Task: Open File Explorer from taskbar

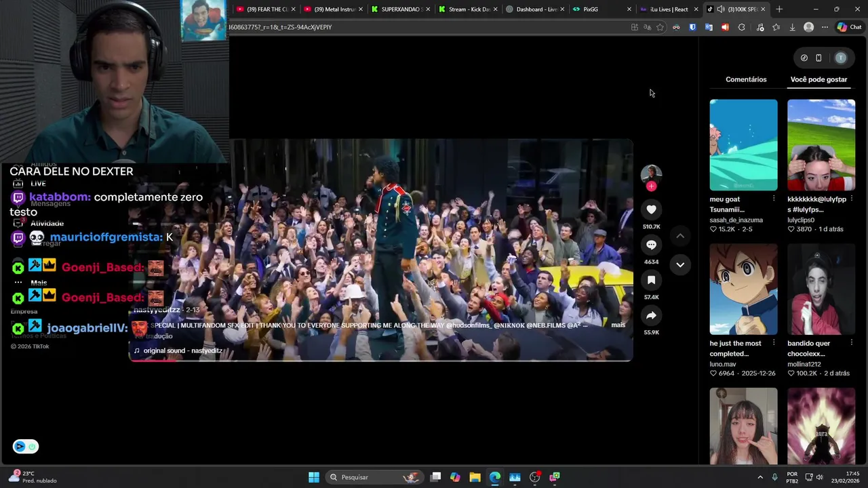Action: 475,477
